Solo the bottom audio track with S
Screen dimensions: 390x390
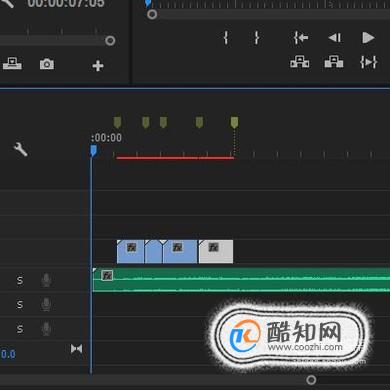click(20, 329)
